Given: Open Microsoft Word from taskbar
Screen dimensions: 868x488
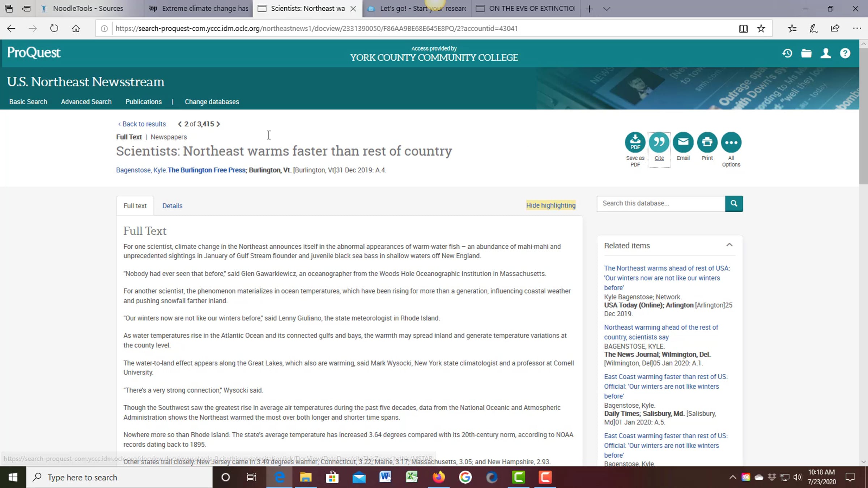Looking at the screenshot, I should [x=385, y=477].
